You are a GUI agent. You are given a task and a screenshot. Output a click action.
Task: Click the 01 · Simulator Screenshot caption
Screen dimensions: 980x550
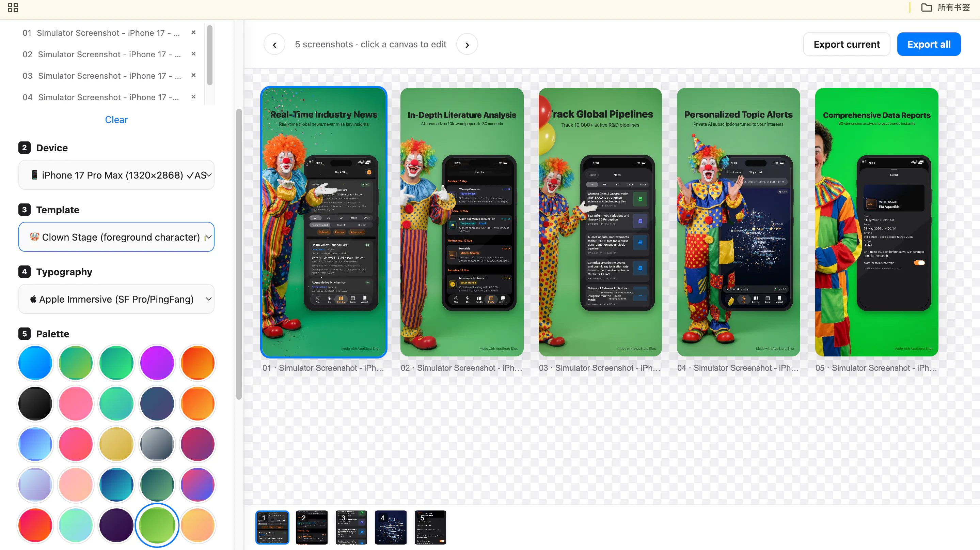[323, 368]
